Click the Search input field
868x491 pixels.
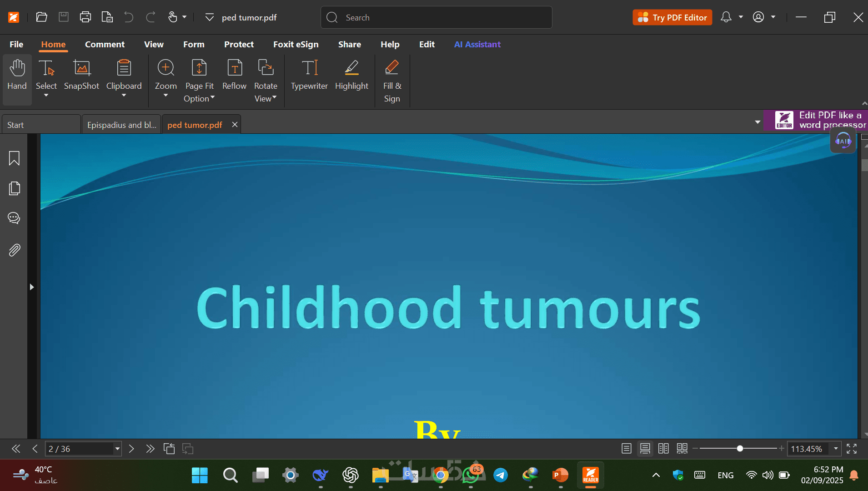coord(437,17)
